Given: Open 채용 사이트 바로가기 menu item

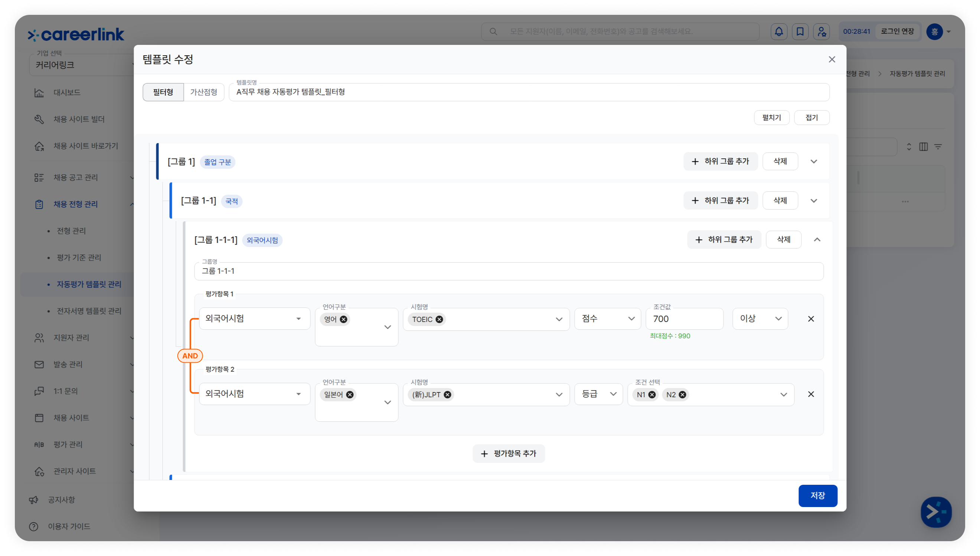Looking at the screenshot, I should (86, 146).
